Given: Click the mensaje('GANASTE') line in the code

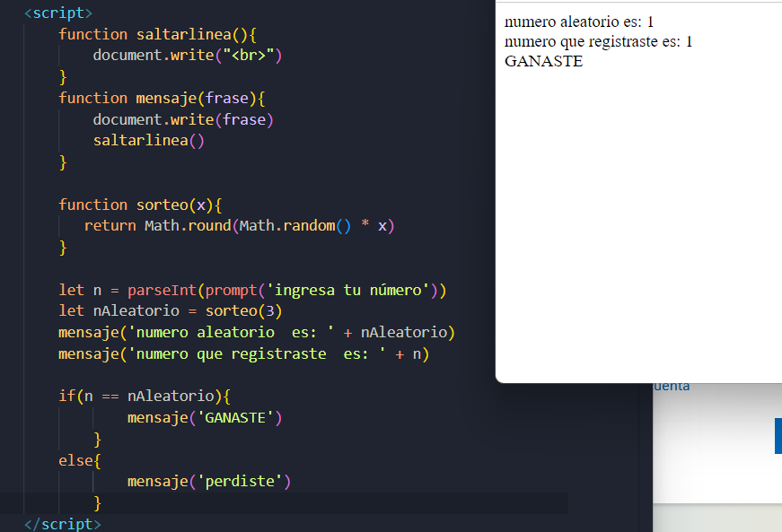Looking at the screenshot, I should tap(205, 417).
